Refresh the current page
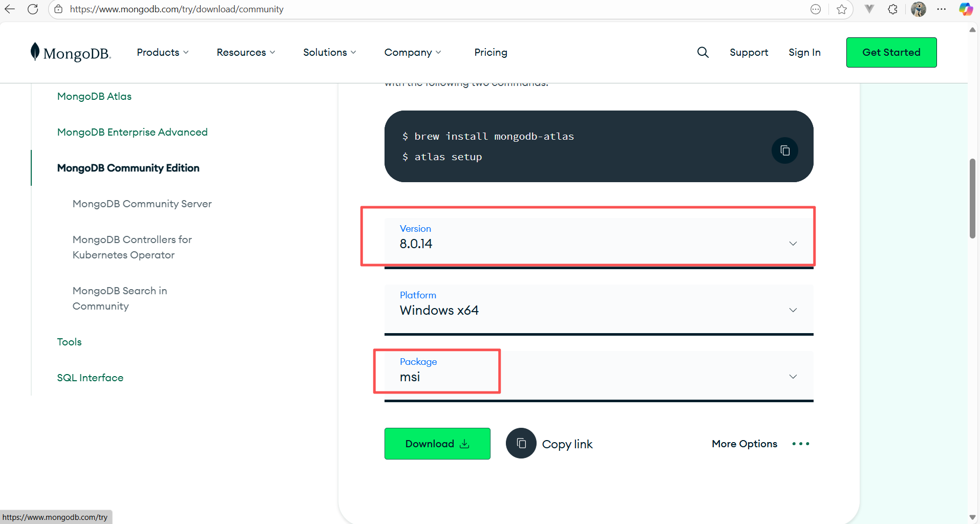Screen dimensions: 980x524 tap(33, 9)
